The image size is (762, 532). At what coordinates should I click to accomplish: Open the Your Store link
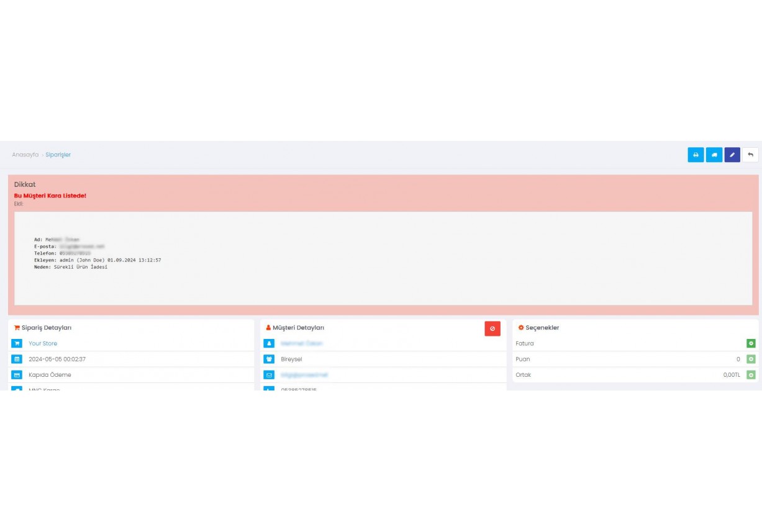click(x=42, y=343)
